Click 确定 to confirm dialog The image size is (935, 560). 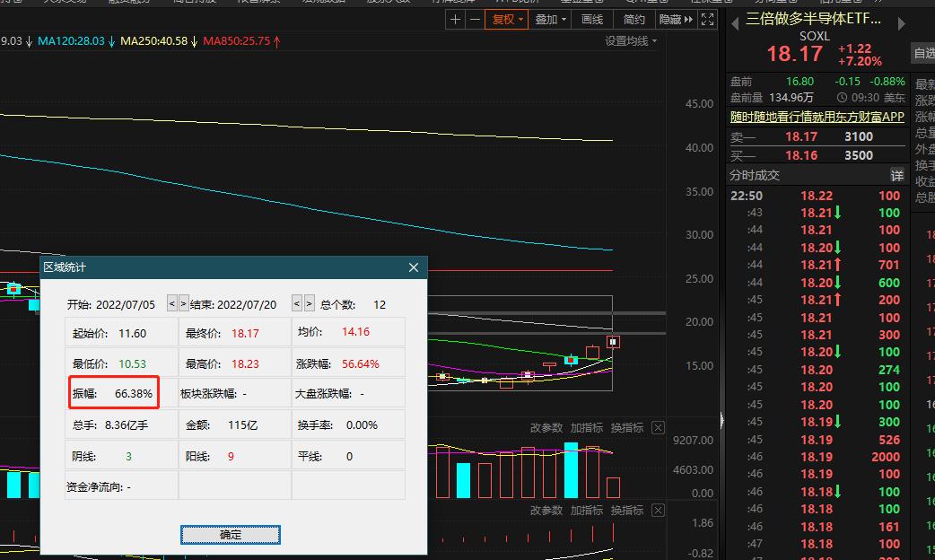tap(231, 534)
